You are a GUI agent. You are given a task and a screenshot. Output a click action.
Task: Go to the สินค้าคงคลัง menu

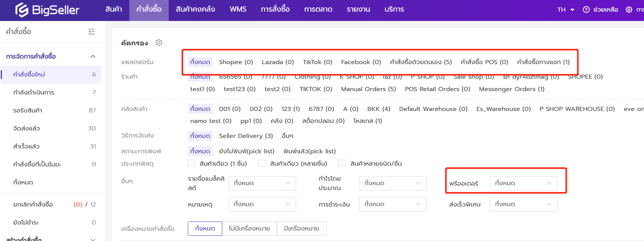click(195, 9)
